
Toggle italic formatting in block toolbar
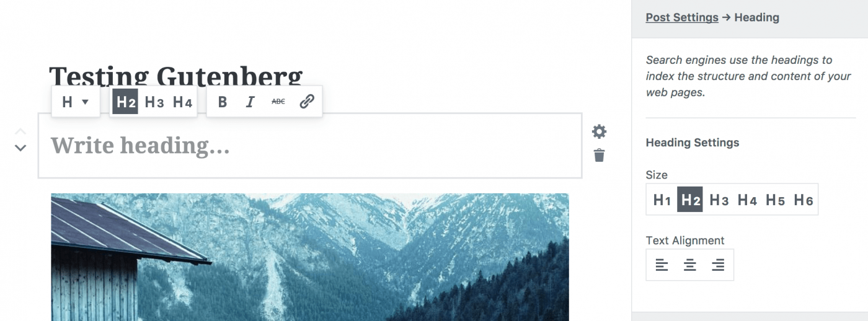tap(250, 102)
